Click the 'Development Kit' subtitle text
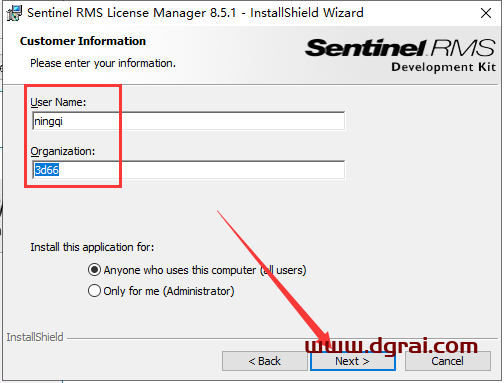The width and height of the screenshot is (504, 383). (444, 67)
